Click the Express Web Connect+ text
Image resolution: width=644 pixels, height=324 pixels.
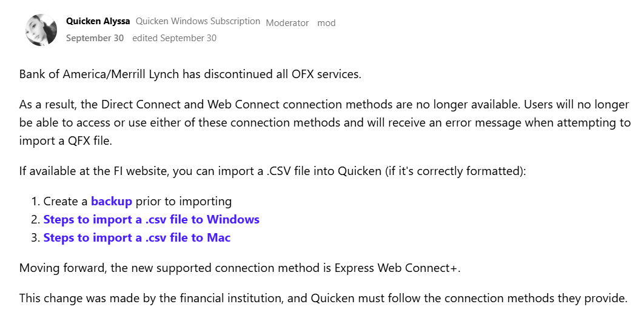click(396, 268)
